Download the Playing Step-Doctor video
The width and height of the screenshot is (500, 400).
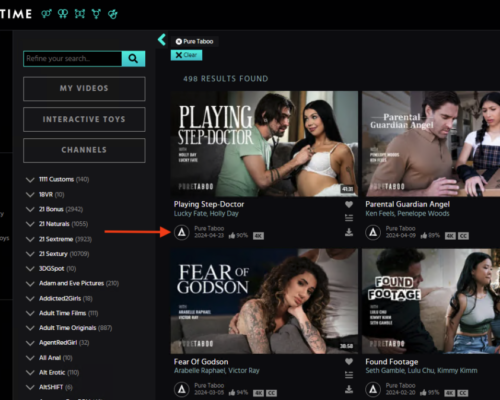[349, 232]
